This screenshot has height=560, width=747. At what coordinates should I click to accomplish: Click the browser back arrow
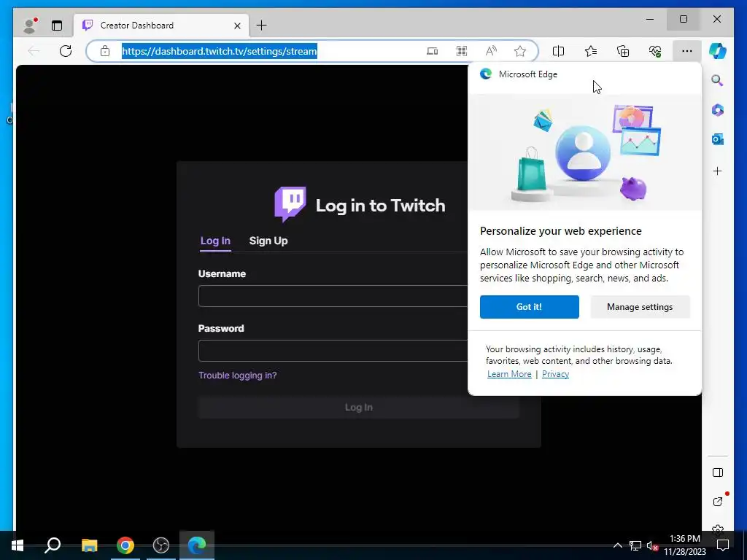34,51
